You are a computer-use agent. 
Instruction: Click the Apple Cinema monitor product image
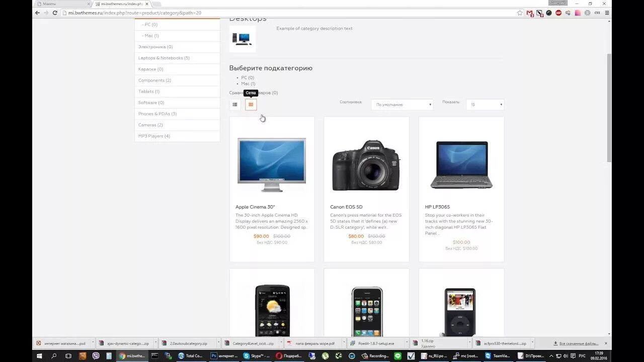(x=272, y=164)
